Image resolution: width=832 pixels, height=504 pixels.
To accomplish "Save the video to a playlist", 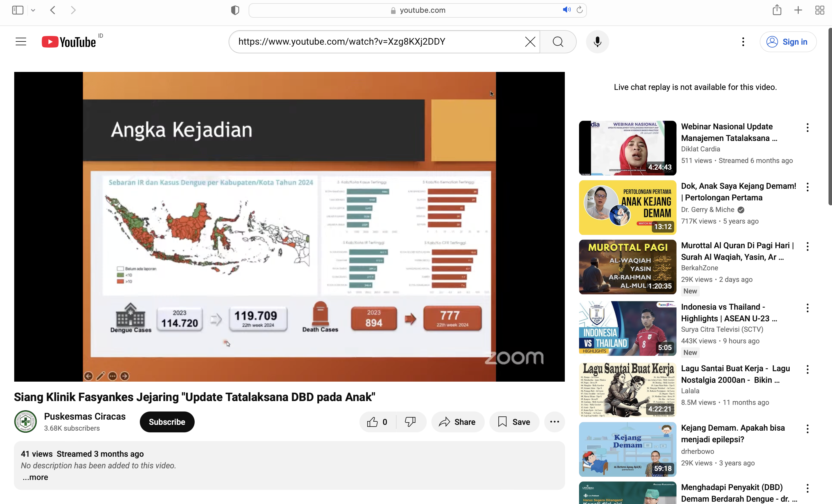I will [514, 422].
